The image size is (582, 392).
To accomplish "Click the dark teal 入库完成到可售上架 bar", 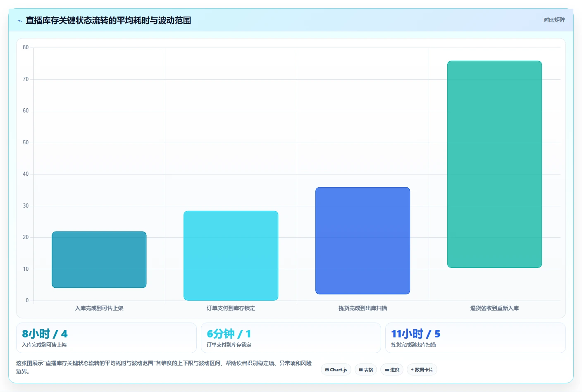I will (99, 260).
